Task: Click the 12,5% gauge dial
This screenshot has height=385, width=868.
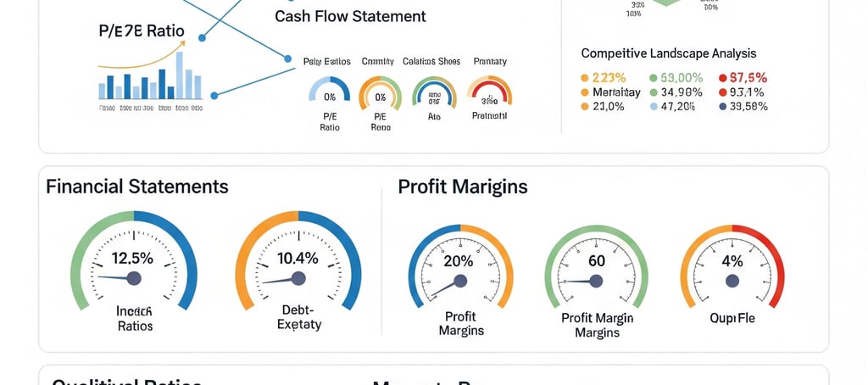Action: tap(133, 260)
